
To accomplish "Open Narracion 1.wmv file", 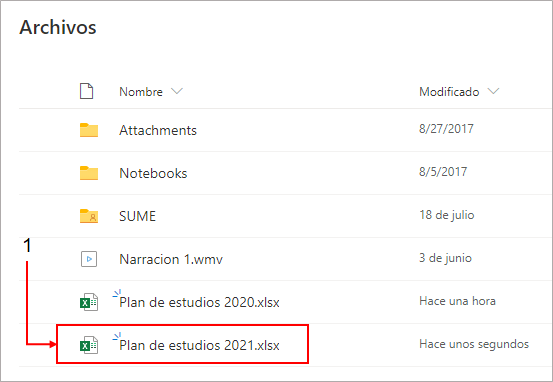I will [171, 260].
